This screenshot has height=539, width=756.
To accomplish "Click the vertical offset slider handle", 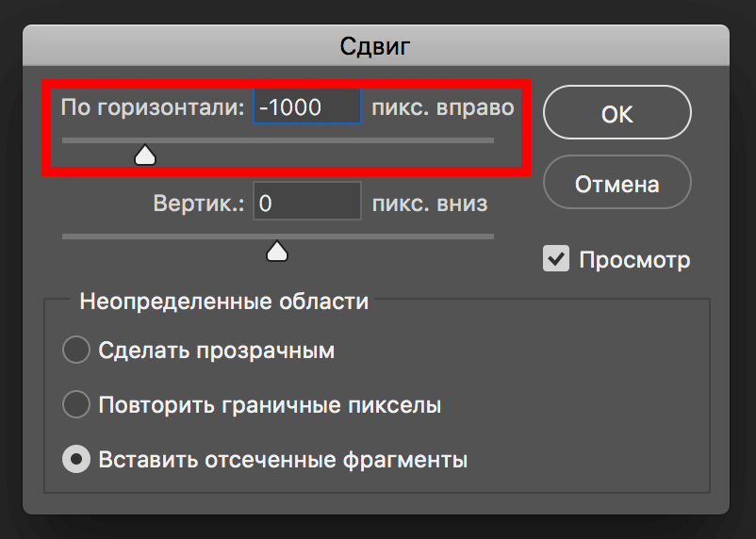I will point(277,252).
